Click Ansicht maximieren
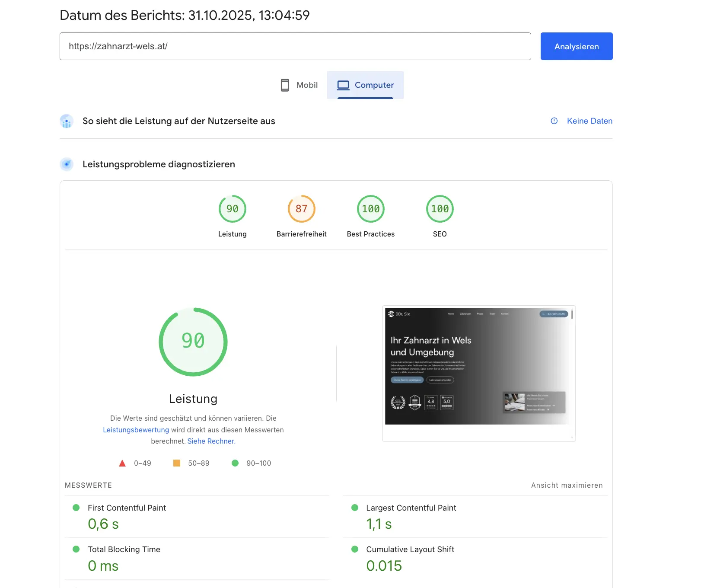The image size is (701, 588). coord(567,485)
